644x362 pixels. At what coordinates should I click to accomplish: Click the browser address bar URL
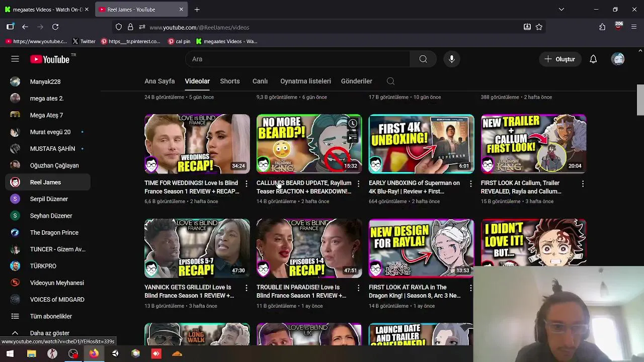199,27
